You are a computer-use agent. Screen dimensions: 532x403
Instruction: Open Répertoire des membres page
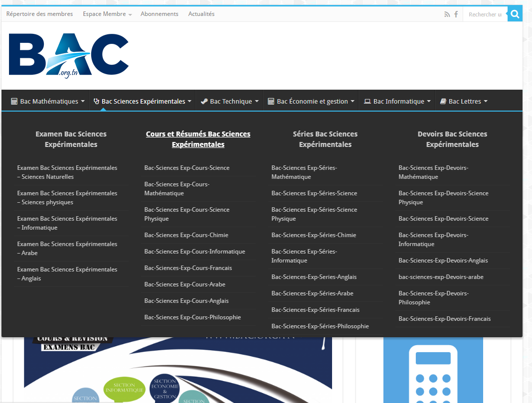(x=39, y=14)
